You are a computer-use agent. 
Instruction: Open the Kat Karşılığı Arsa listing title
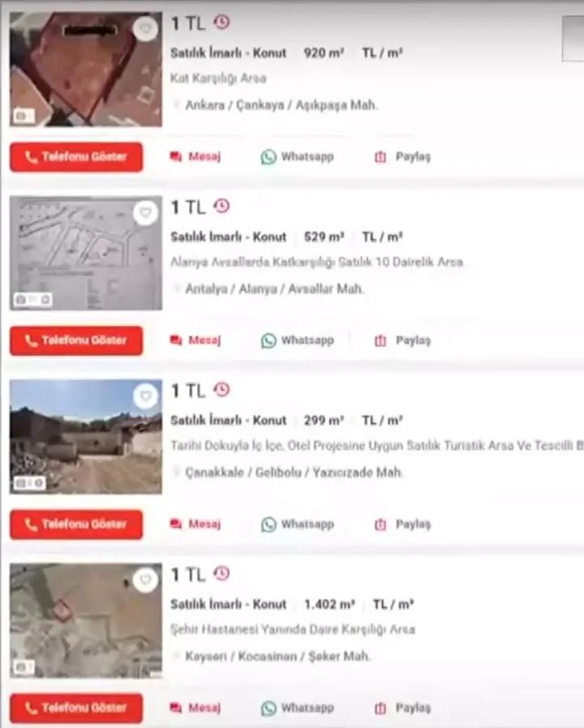218,78
